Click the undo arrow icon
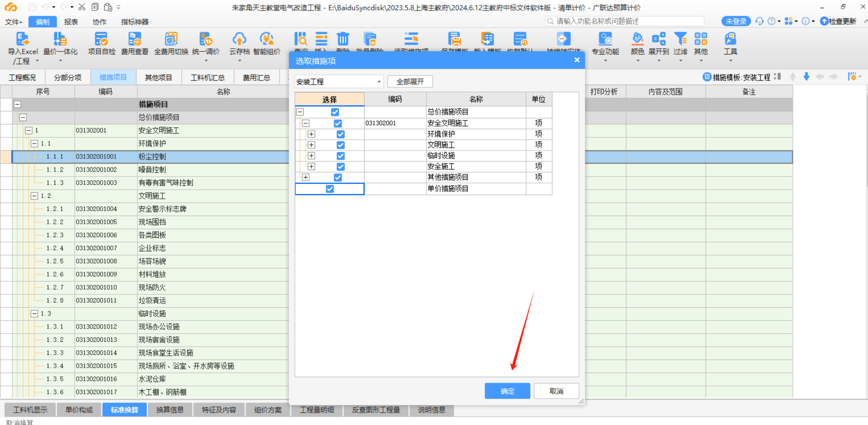This screenshot has height=425, width=868. pyautogui.click(x=45, y=7)
